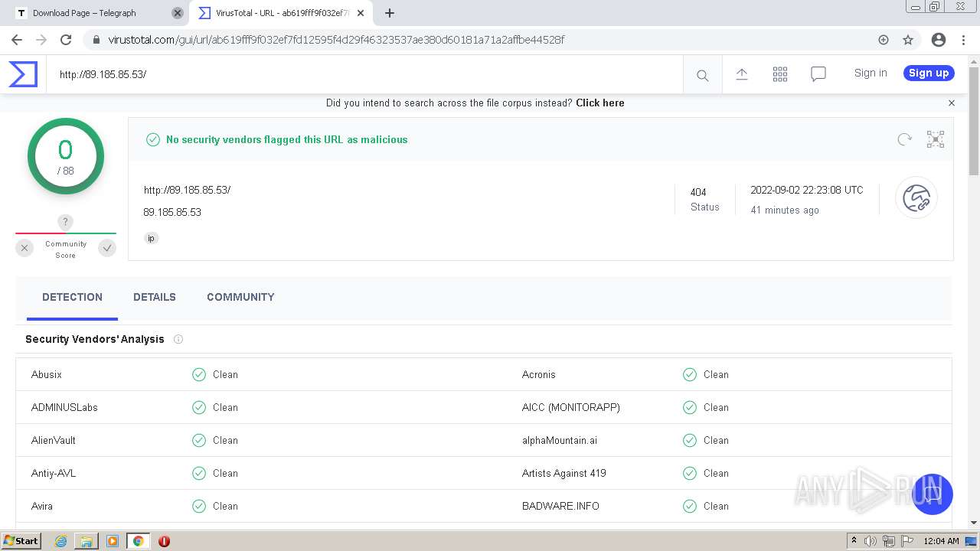This screenshot has width=980, height=551.
Task: Click the ADMINUSLabs vendor name
Action: 64,407
